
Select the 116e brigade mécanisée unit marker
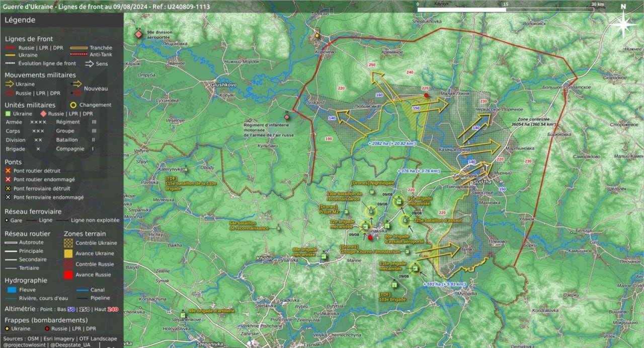pos(415,268)
